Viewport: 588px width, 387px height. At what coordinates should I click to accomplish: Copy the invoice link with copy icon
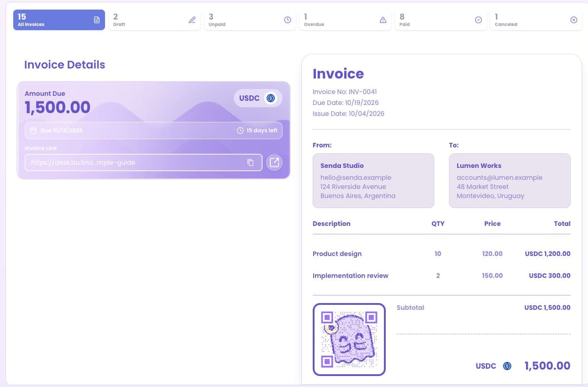250,162
